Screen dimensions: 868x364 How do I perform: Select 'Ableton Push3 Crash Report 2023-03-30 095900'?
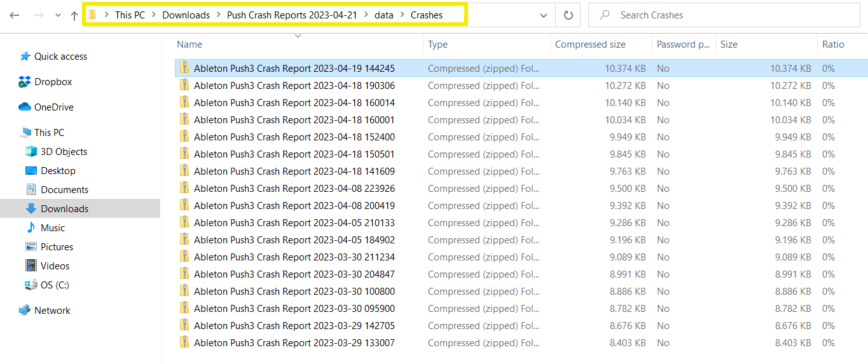(x=294, y=309)
